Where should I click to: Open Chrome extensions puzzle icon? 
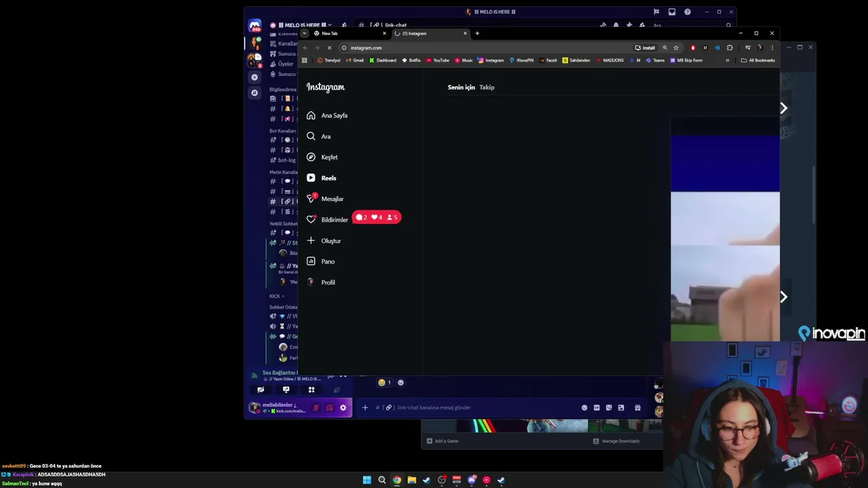tap(730, 47)
